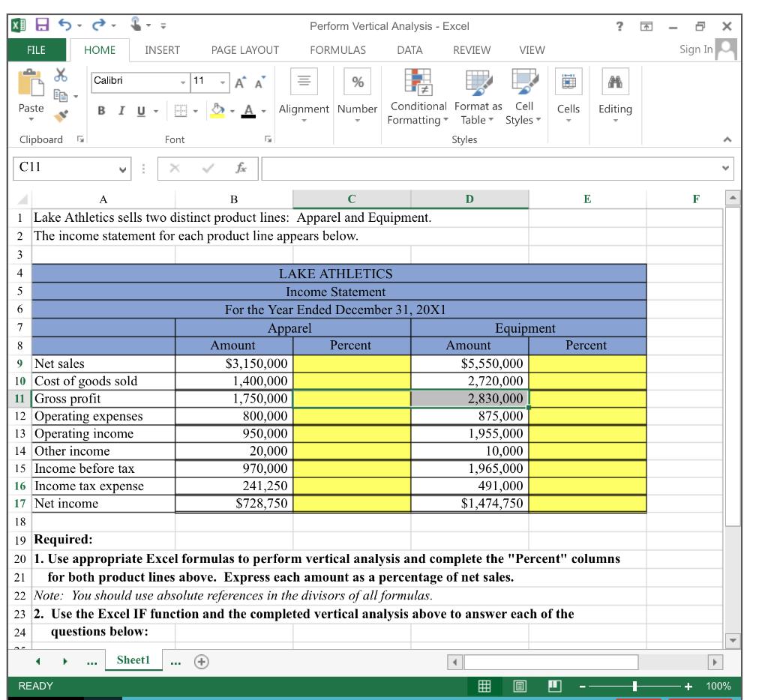Expand the font name dropdown for Calibri
This screenshot has width=768, height=700.
184,81
